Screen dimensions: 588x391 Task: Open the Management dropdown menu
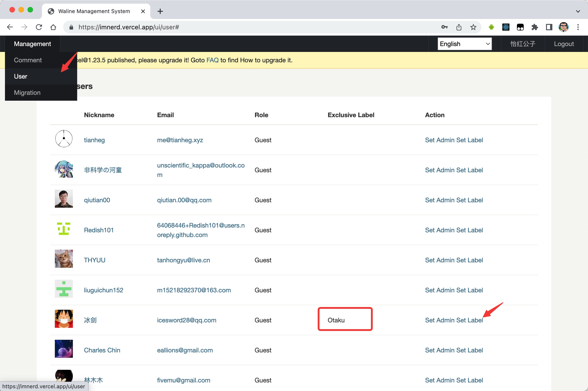tap(32, 44)
